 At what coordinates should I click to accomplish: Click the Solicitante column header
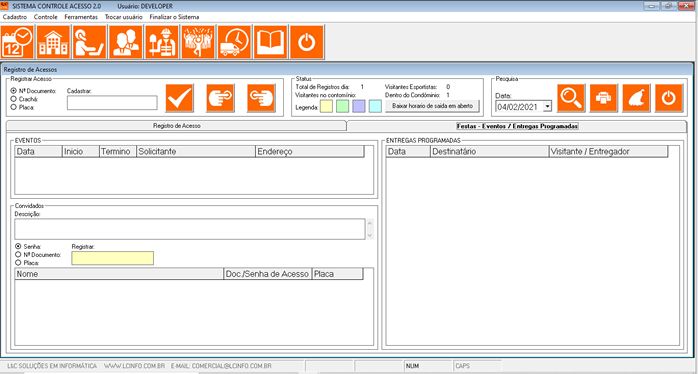pos(196,152)
